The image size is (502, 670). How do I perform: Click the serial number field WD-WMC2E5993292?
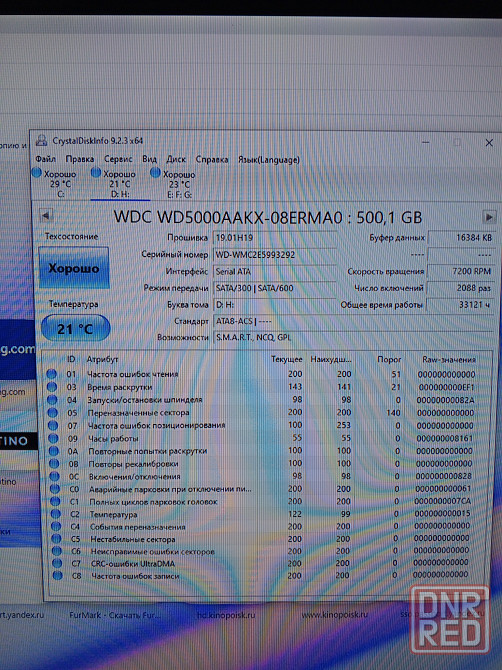coord(274,255)
